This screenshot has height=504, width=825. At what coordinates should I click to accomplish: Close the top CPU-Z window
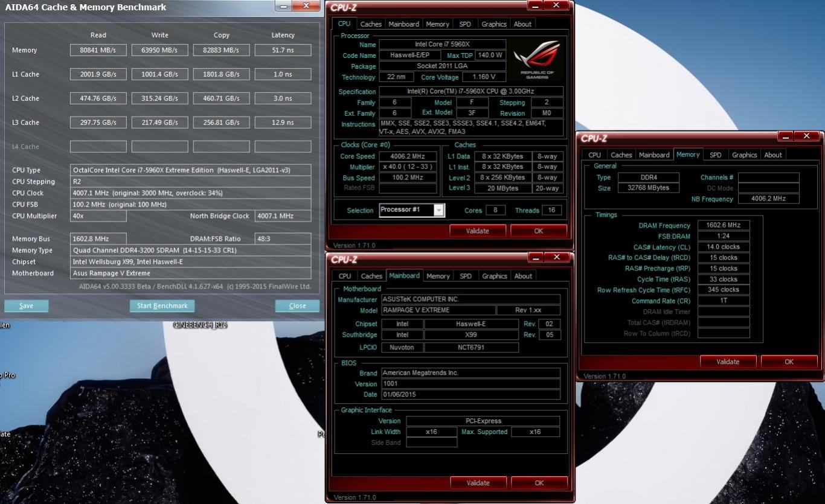[556, 5]
